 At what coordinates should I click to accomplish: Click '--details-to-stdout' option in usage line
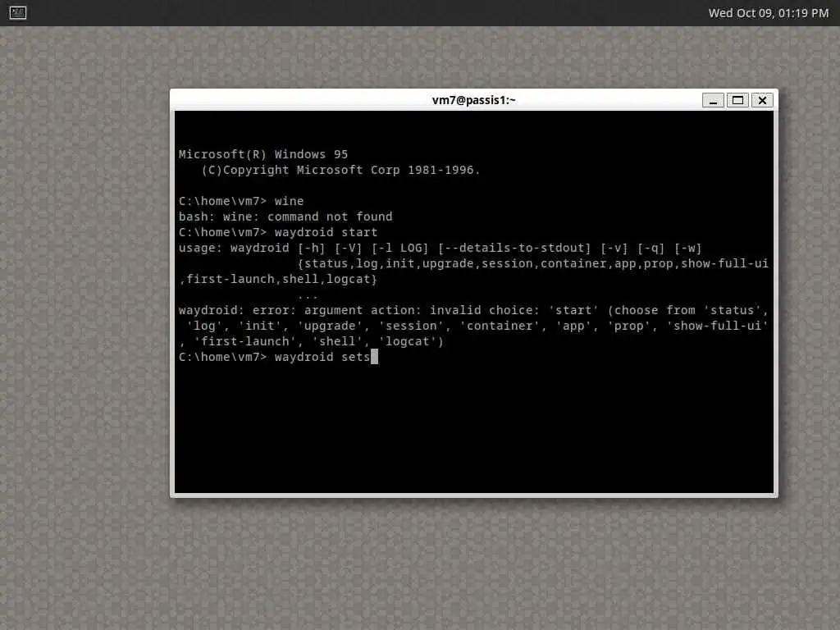click(x=514, y=248)
